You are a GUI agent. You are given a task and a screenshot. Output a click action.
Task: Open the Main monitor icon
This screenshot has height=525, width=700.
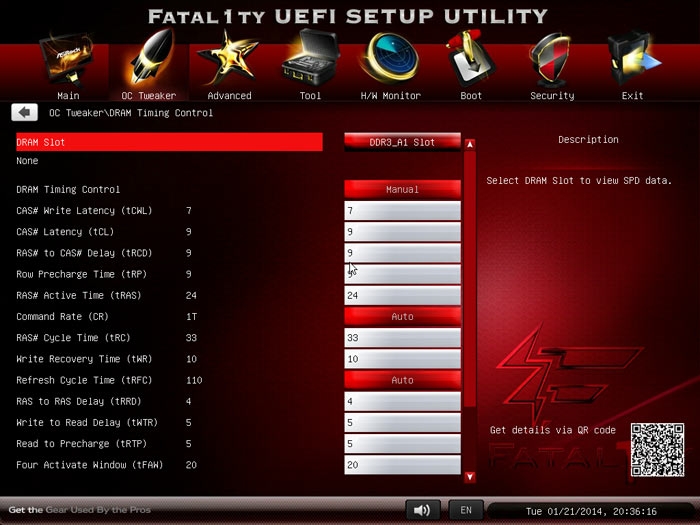[x=67, y=60]
